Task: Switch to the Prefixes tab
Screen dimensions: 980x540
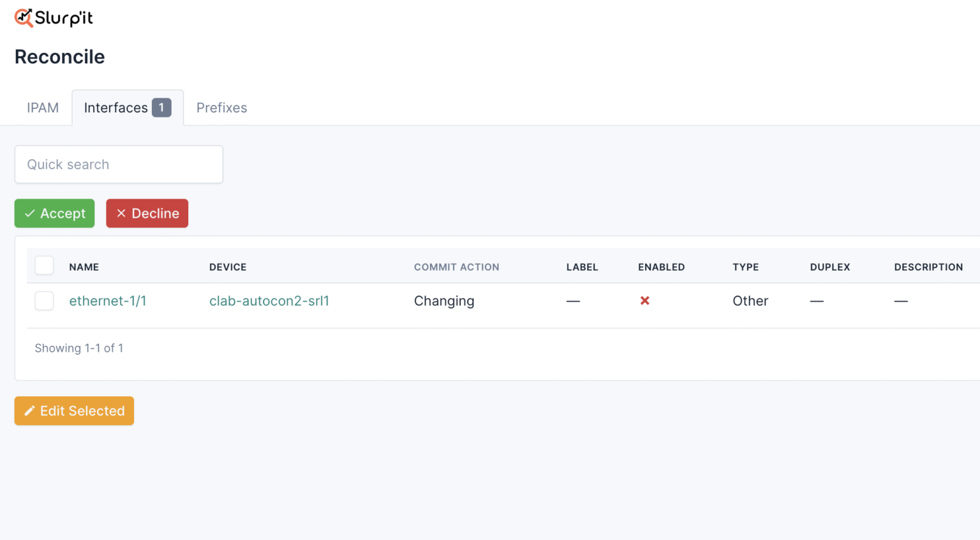Action: [x=221, y=107]
